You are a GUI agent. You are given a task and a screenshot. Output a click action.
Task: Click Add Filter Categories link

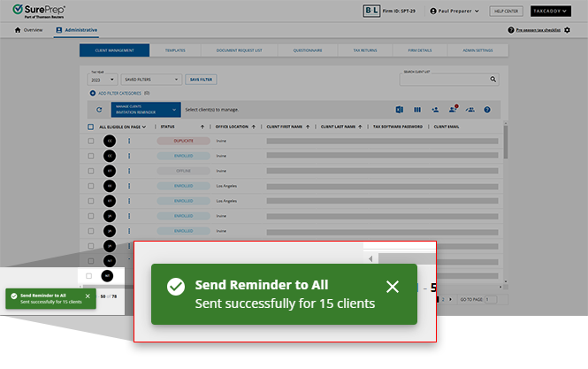[x=119, y=93]
